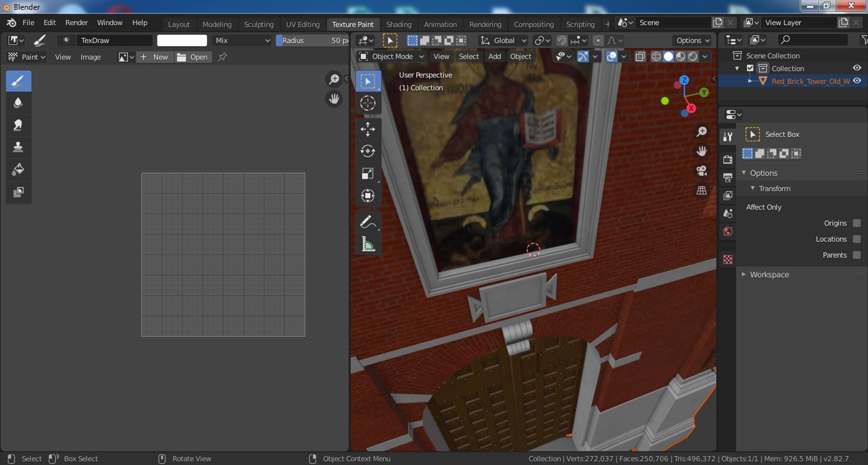
Task: Switch to the UV Editing workspace tab
Action: [x=302, y=24]
